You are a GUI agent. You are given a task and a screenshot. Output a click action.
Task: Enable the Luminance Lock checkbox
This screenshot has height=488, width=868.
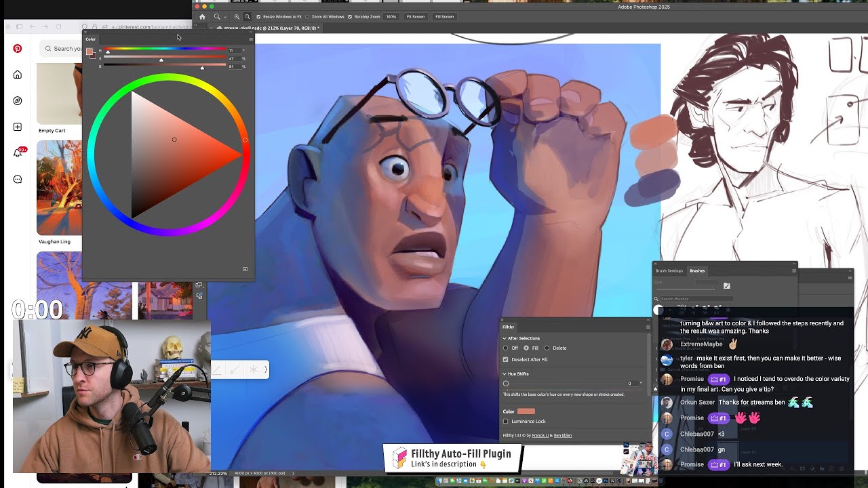pyautogui.click(x=506, y=422)
